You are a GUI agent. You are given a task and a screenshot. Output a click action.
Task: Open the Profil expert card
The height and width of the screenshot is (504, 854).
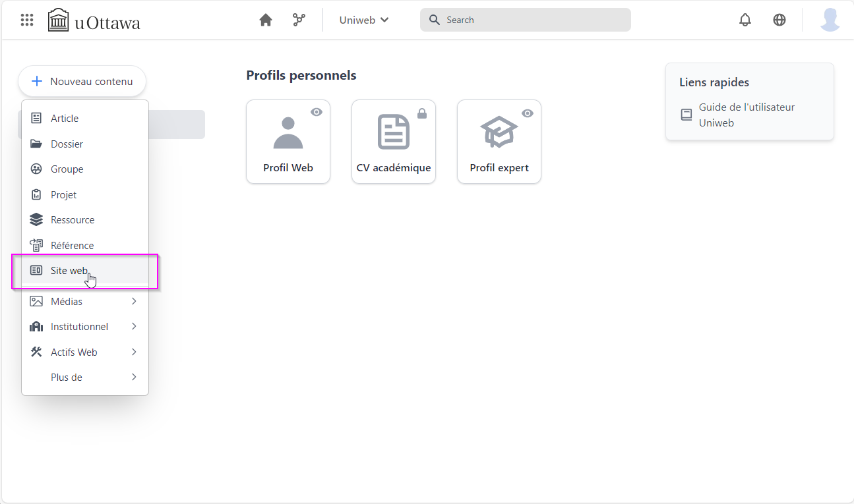point(499,142)
